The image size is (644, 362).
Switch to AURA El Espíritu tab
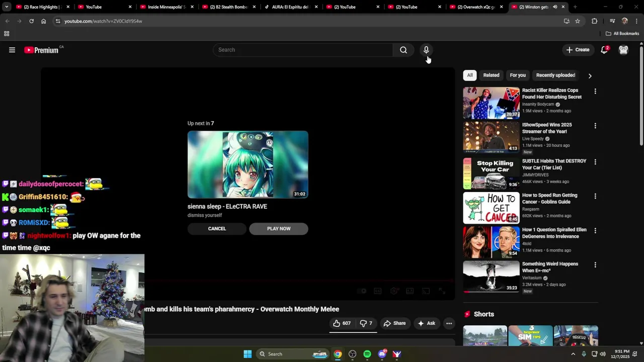click(290, 7)
